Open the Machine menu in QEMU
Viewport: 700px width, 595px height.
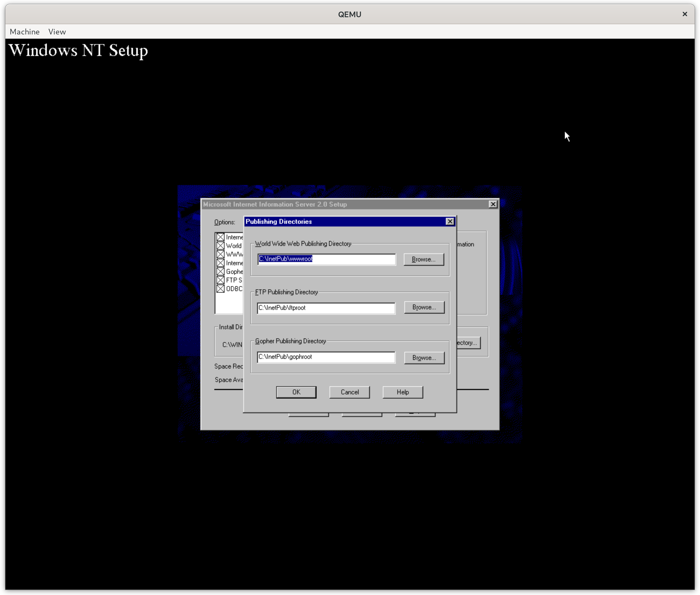pyautogui.click(x=25, y=32)
